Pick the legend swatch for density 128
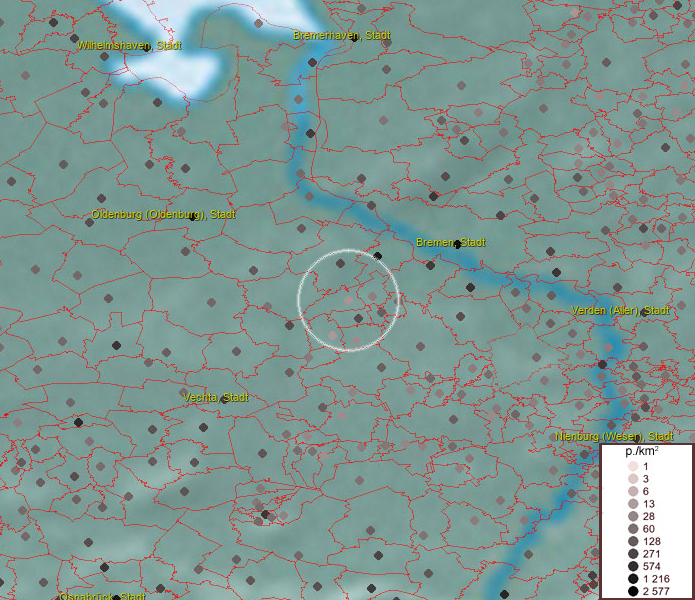This screenshot has width=695, height=600. pos(633,541)
